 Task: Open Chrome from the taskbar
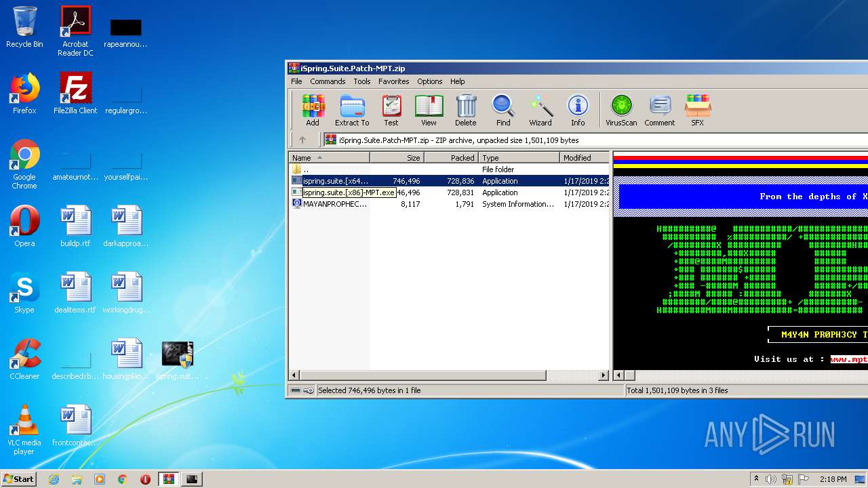[123, 479]
